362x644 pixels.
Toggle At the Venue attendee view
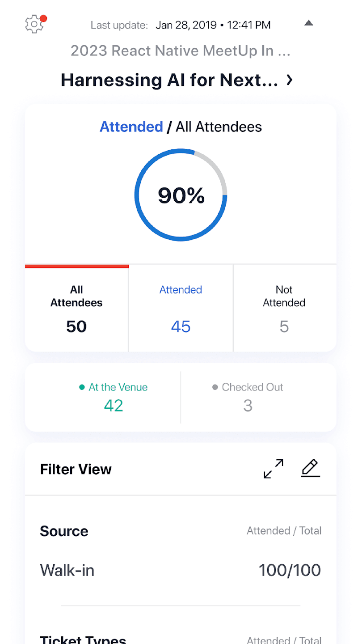[114, 397]
